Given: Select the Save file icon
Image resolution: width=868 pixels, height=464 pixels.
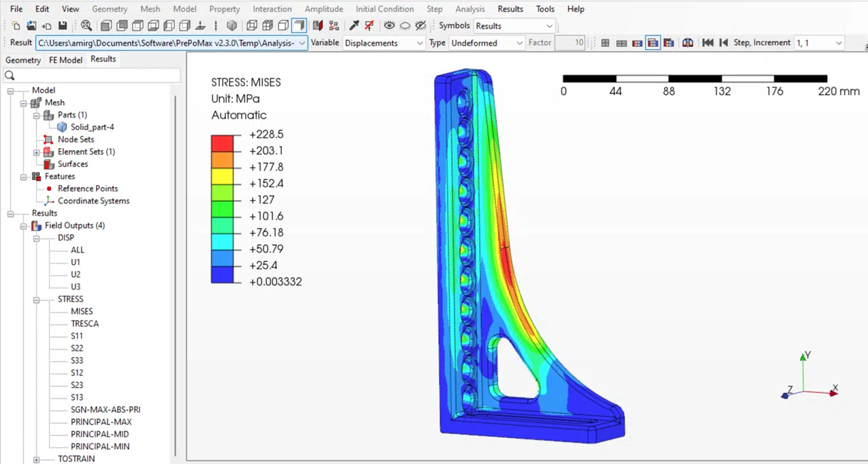Looking at the screenshot, I should pos(63,25).
